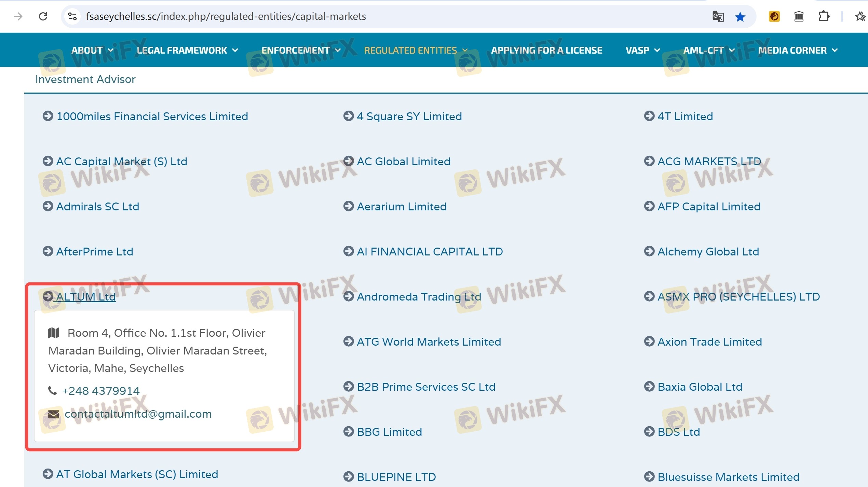Screen dimensions: 868x487
Task: Click the building-shaped extension icon
Action: pos(799,16)
